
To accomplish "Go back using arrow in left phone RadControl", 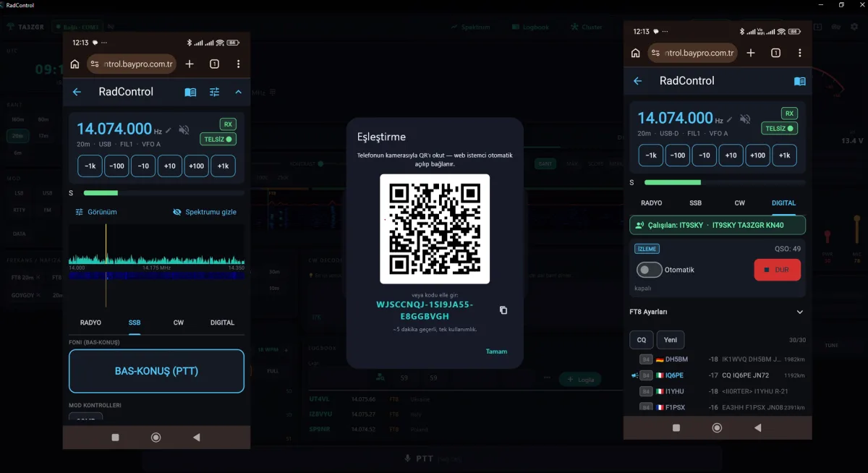I will (77, 92).
